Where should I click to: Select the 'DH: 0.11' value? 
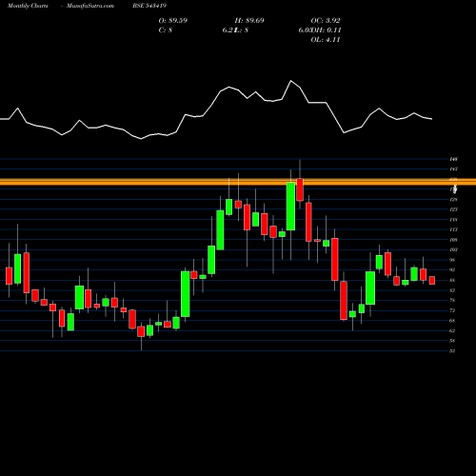coord(327,30)
